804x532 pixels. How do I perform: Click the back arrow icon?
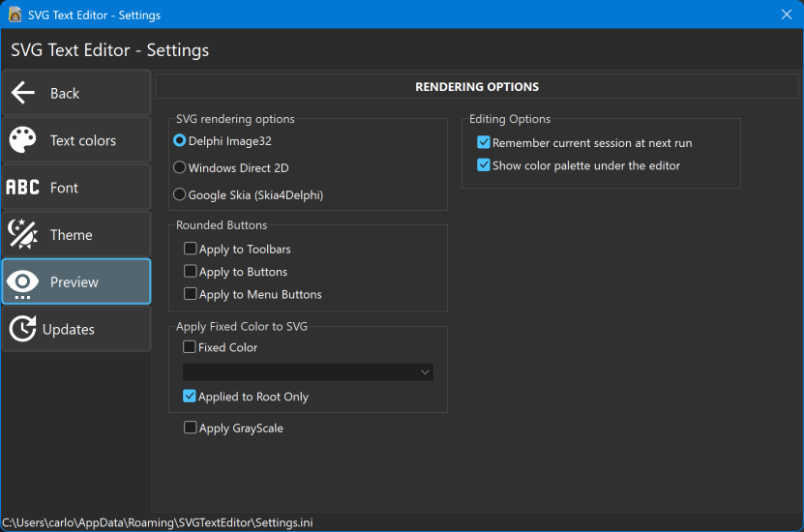pos(23,93)
